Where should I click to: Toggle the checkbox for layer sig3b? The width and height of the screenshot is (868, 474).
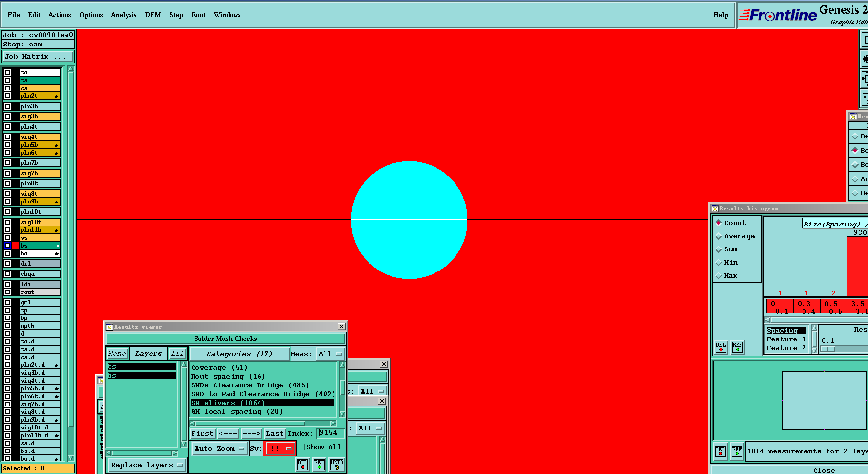point(8,116)
